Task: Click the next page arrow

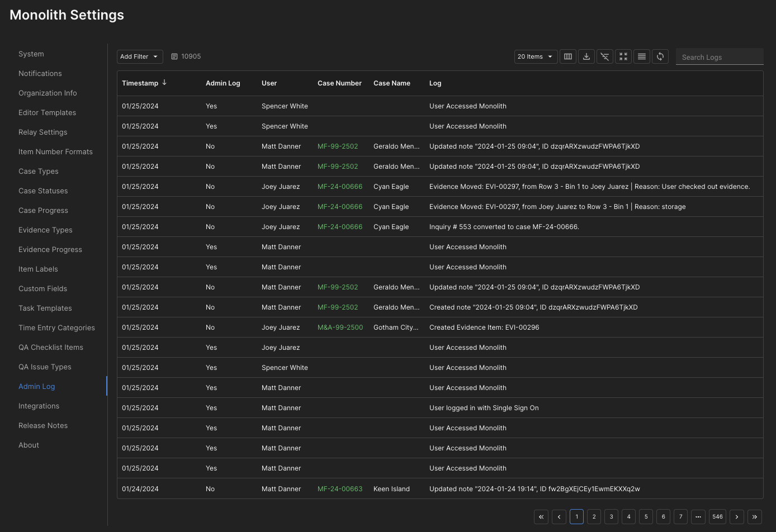Action: tap(737, 517)
